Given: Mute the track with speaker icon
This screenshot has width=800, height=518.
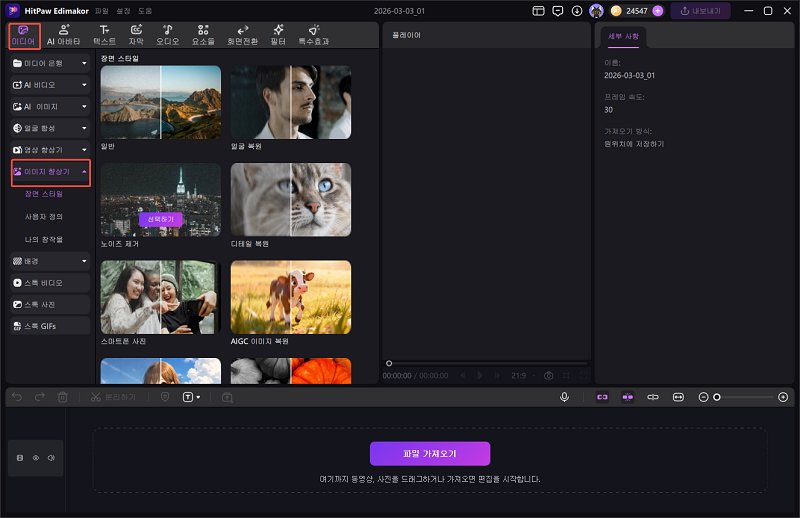Looking at the screenshot, I should click(x=51, y=458).
